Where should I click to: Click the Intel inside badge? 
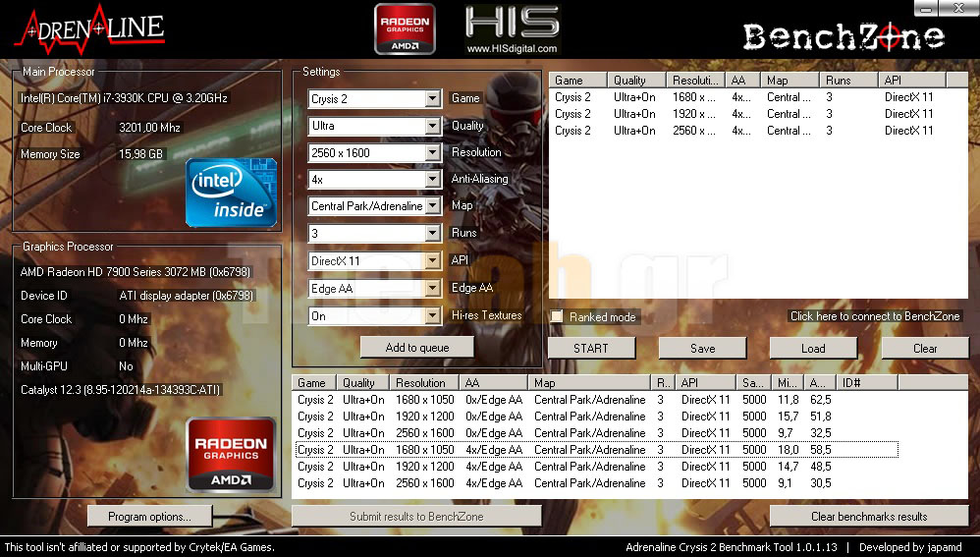tap(231, 193)
